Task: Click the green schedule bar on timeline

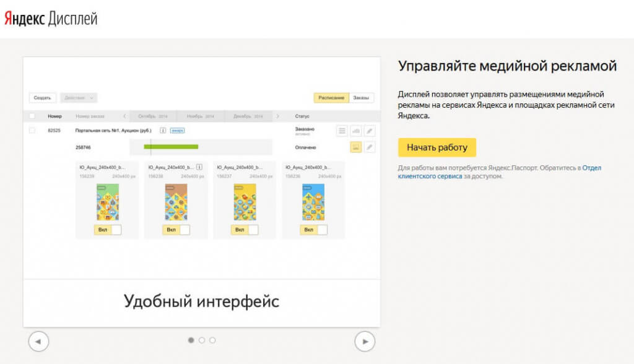Action: click(x=171, y=147)
